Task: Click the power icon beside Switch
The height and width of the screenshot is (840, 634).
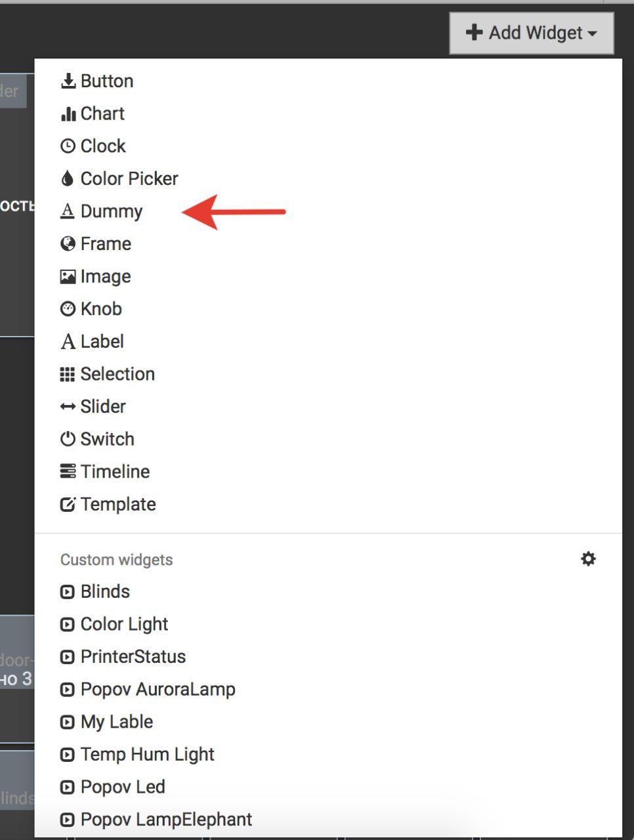Action: click(x=68, y=439)
